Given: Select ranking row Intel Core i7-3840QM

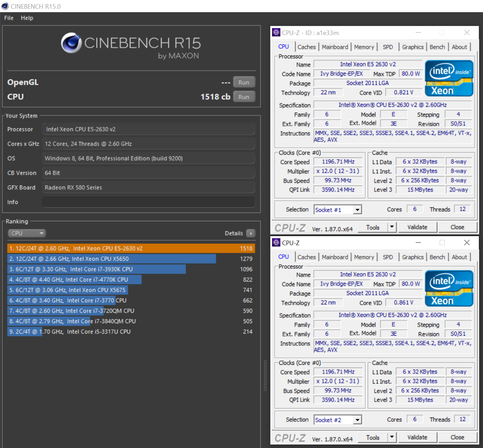Looking at the screenshot, I should click(x=131, y=321).
